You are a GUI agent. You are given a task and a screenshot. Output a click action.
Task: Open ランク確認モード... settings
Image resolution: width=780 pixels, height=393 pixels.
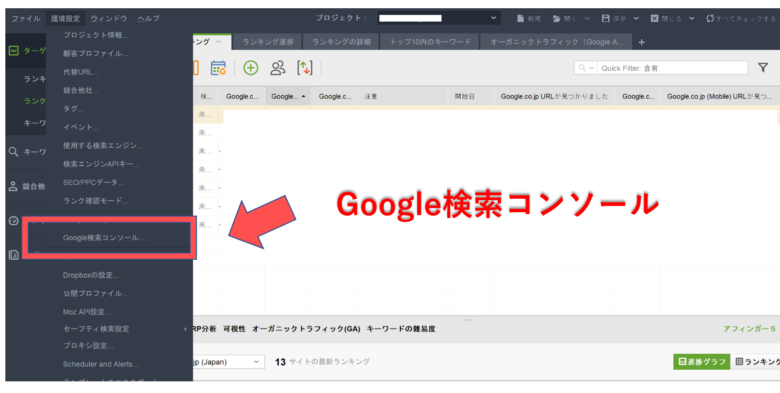pyautogui.click(x=96, y=201)
